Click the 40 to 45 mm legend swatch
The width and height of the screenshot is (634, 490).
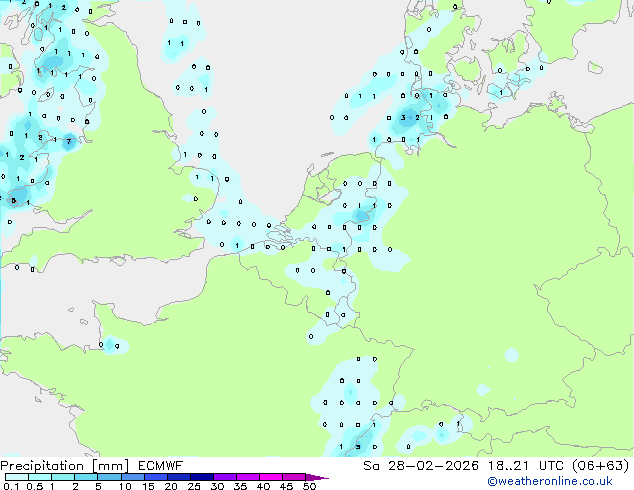271,477
